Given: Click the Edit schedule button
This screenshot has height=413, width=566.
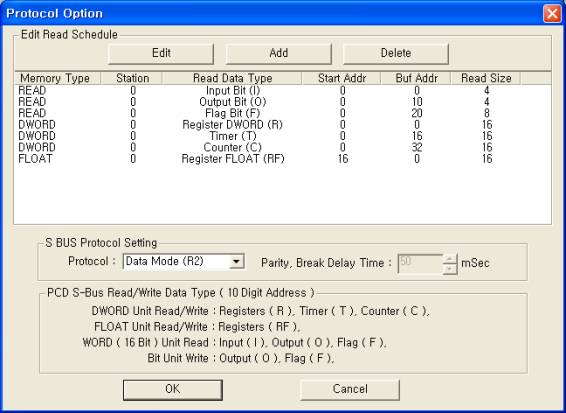Looking at the screenshot, I should [x=161, y=53].
